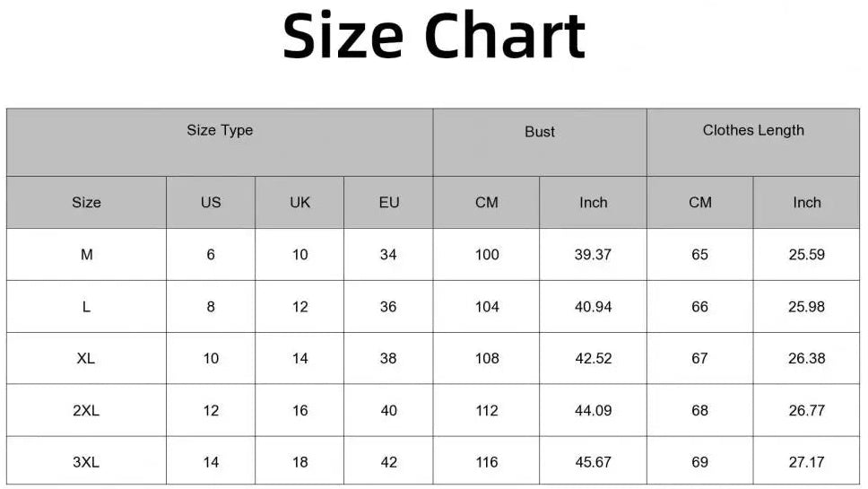The height and width of the screenshot is (489, 868).
Task: Click the Size Chart title
Action: (434, 38)
